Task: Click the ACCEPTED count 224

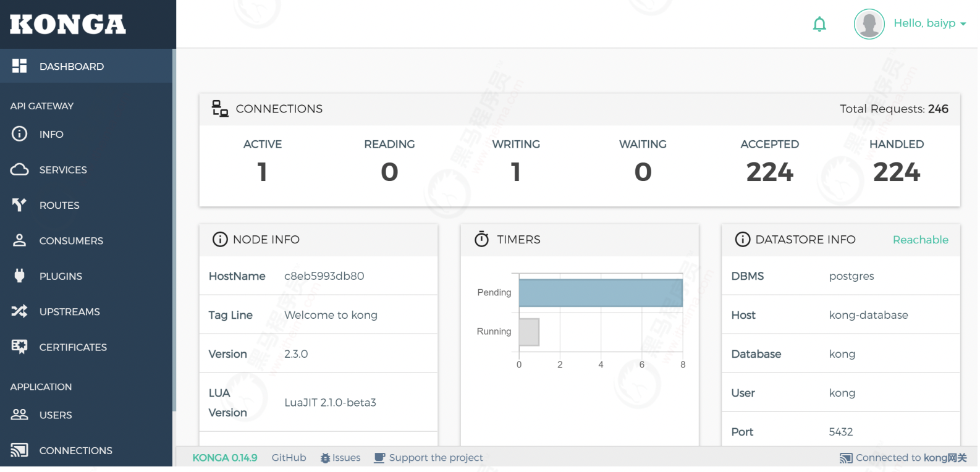Action: point(769,172)
